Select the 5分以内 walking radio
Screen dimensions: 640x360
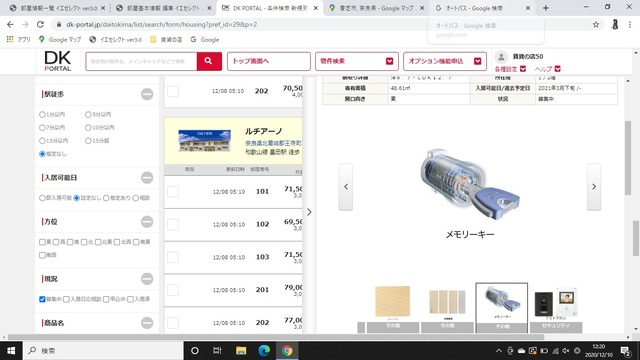(88, 115)
